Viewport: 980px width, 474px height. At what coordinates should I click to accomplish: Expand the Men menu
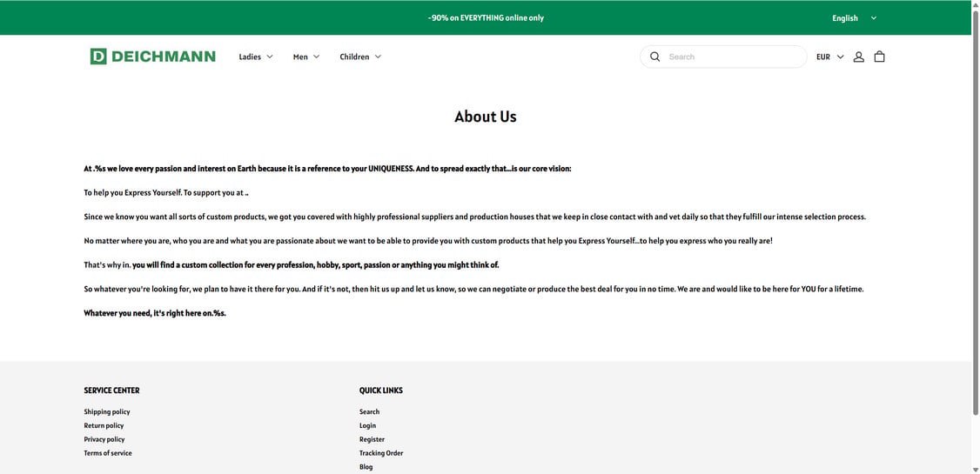tap(306, 57)
